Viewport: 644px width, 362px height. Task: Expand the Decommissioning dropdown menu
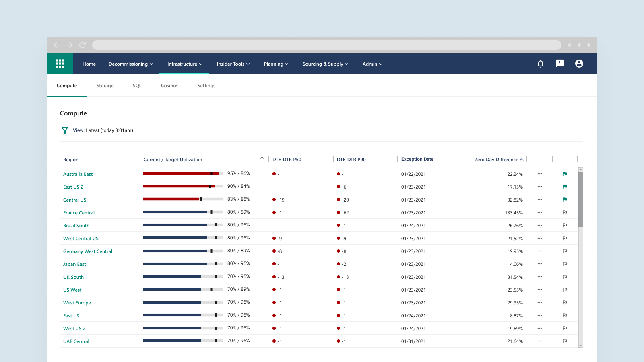coord(131,64)
